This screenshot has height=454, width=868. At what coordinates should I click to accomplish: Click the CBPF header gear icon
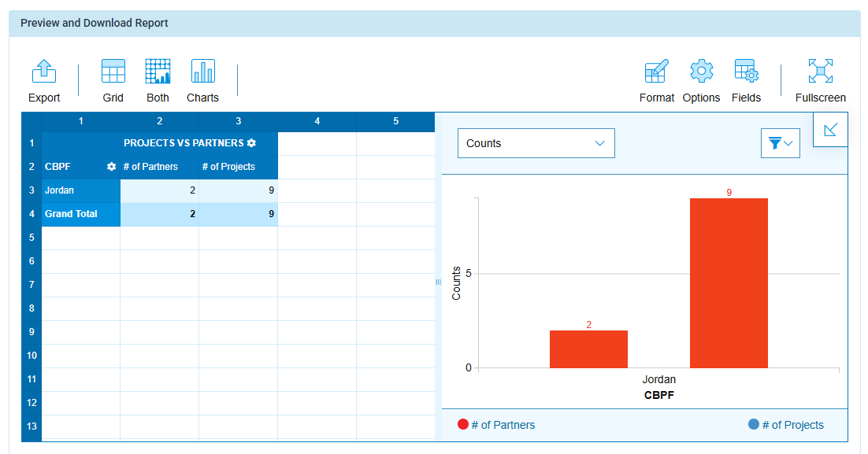[111, 167]
